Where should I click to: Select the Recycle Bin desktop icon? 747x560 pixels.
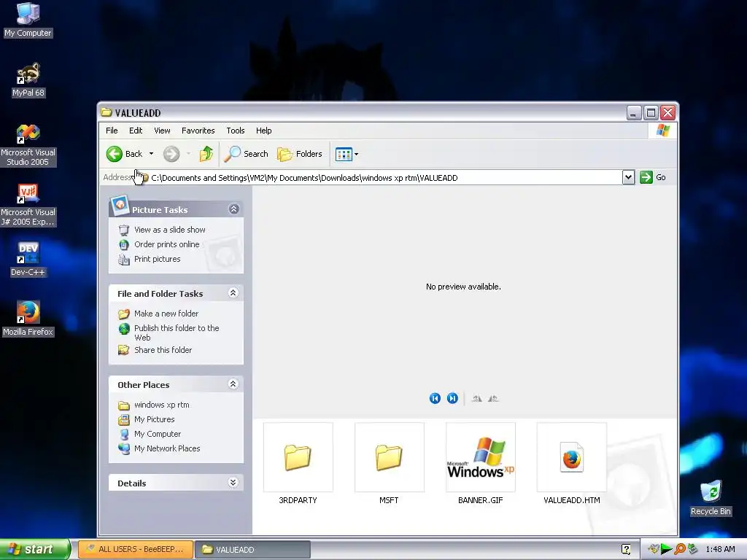[711, 498]
